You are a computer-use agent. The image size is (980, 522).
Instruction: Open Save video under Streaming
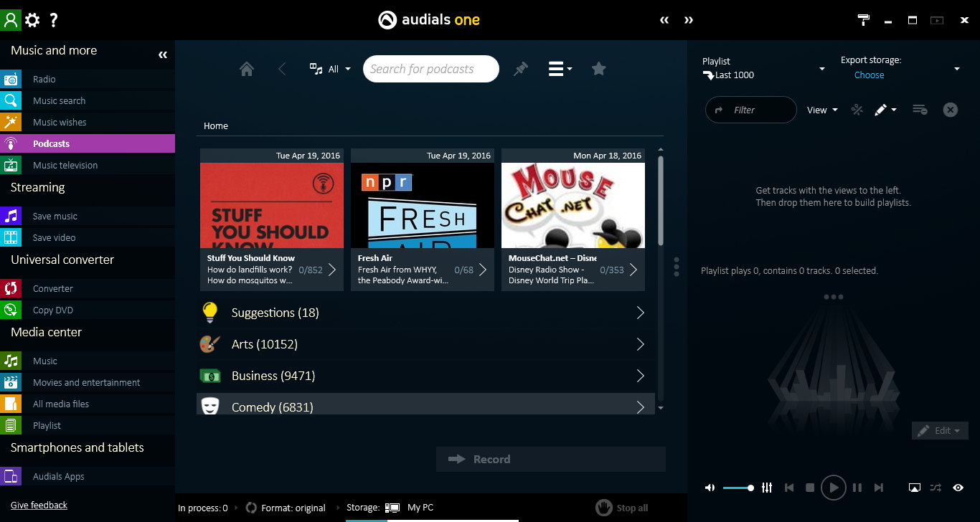click(88, 237)
